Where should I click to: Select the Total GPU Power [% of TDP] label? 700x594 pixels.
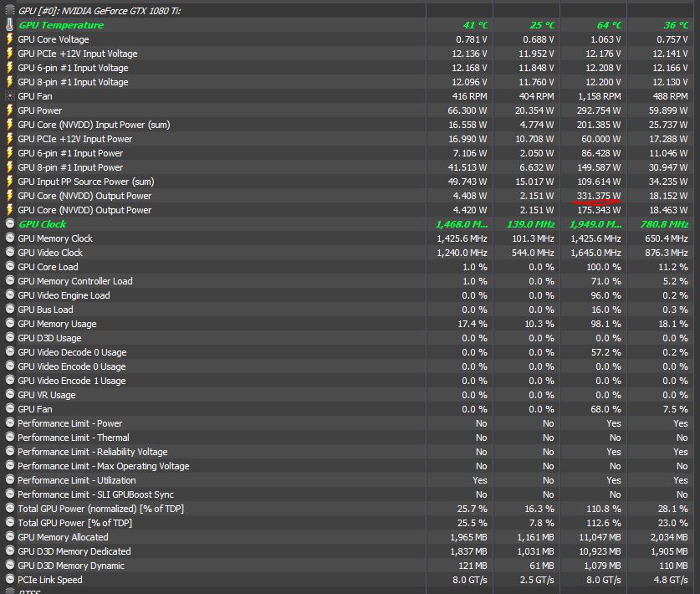pos(74,523)
